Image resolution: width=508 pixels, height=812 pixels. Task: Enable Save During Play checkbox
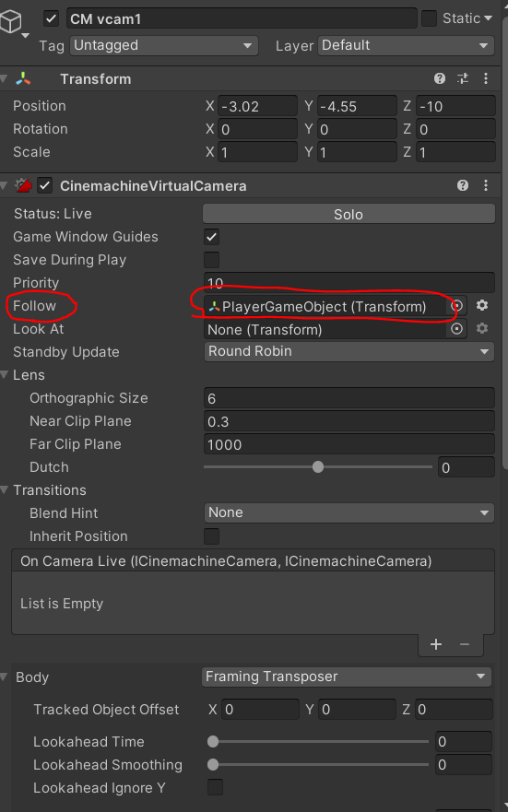pos(211,260)
